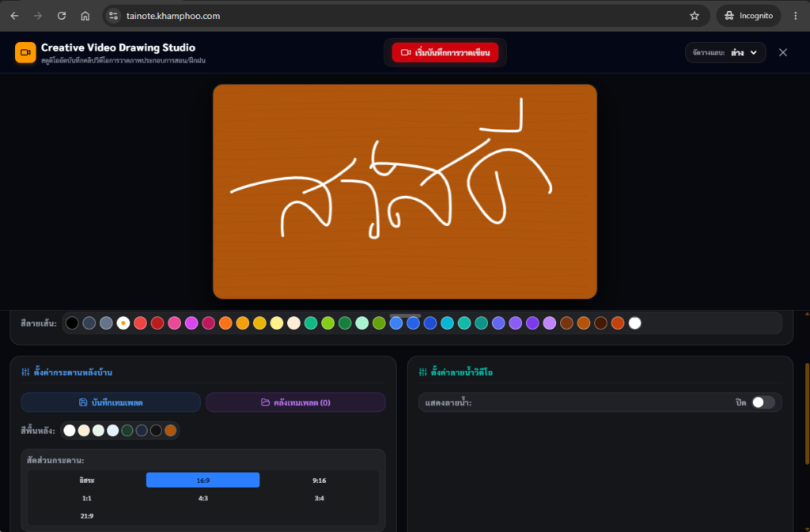Toggle the แสดงลายน้ำ watermark switch

(x=763, y=402)
